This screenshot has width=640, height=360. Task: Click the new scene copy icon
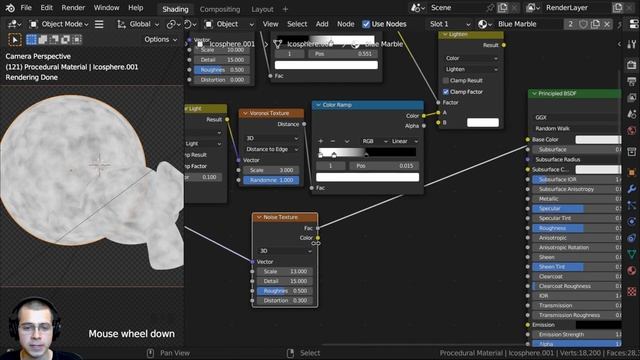pos(503,8)
